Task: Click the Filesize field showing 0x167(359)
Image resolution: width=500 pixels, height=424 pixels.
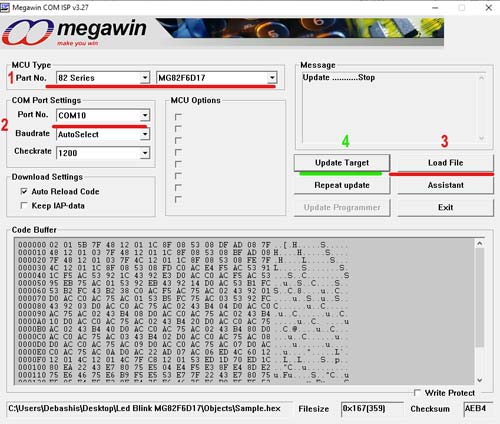Action: point(372,409)
